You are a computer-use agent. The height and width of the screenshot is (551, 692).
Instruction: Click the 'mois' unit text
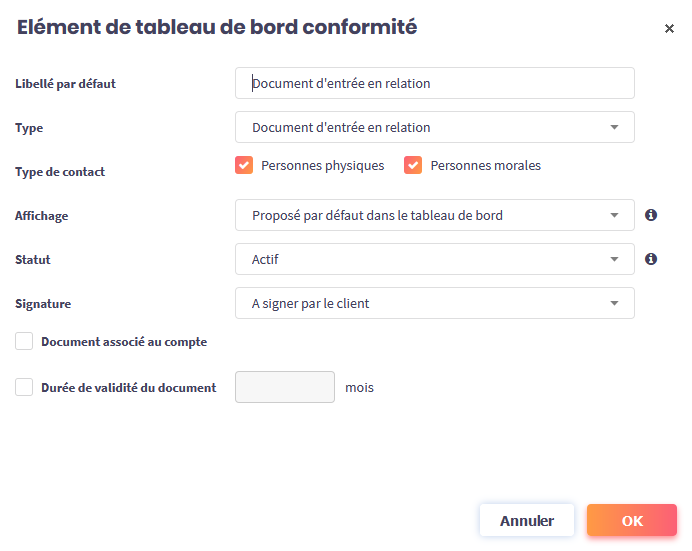(x=360, y=387)
